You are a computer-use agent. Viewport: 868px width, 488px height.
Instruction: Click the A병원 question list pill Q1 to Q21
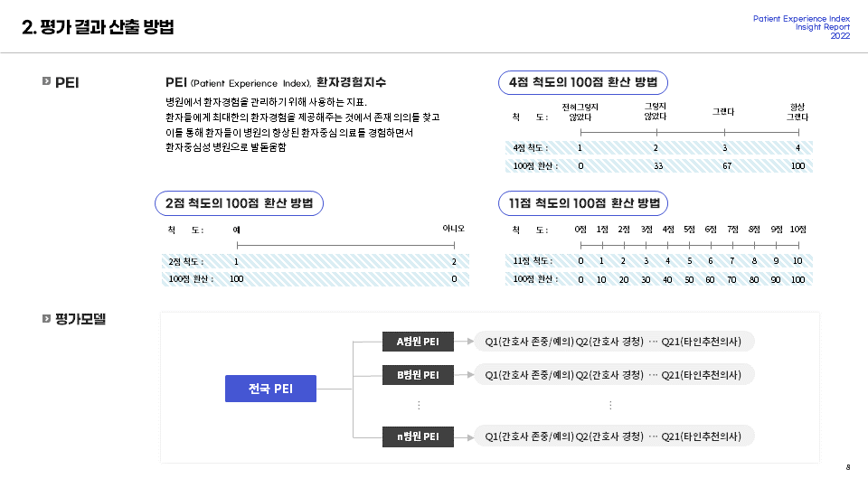[615, 342]
